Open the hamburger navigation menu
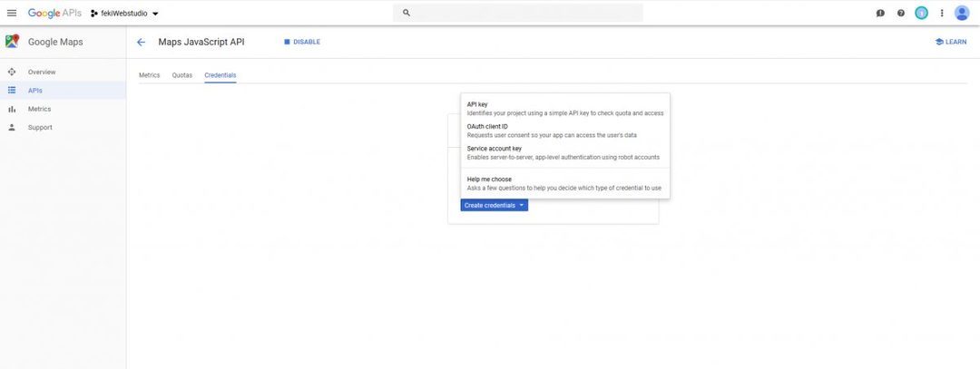980x369 pixels. click(12, 13)
